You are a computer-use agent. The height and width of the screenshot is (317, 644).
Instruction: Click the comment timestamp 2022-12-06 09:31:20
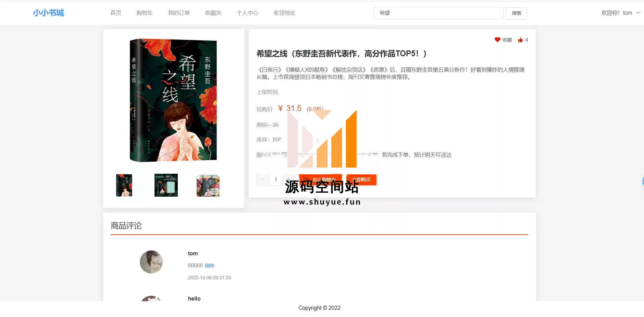209,278
